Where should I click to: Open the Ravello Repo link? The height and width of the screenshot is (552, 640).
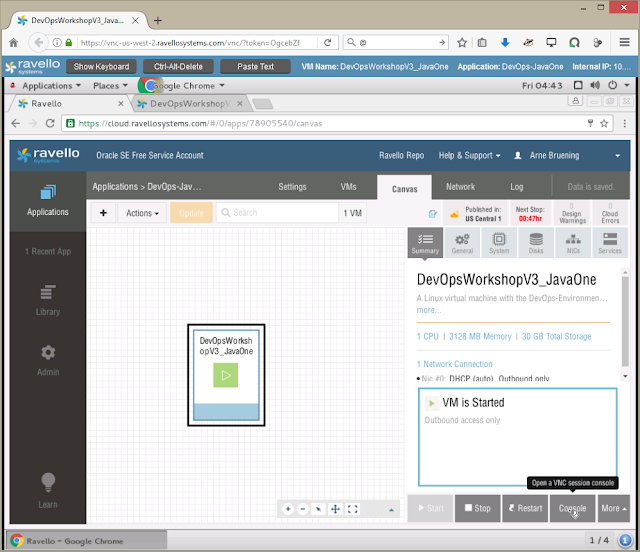pyautogui.click(x=401, y=156)
